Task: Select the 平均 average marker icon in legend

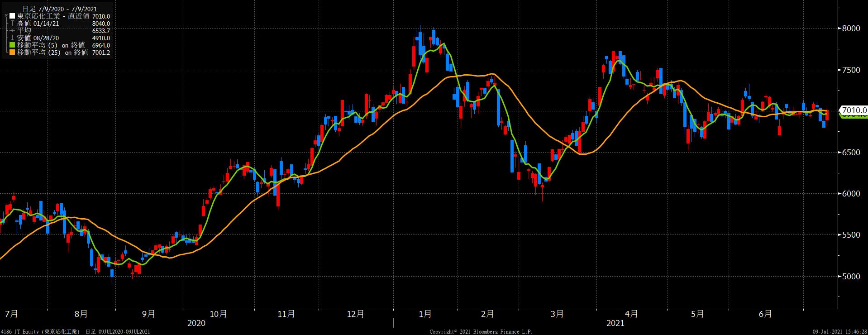Action: click(x=12, y=31)
